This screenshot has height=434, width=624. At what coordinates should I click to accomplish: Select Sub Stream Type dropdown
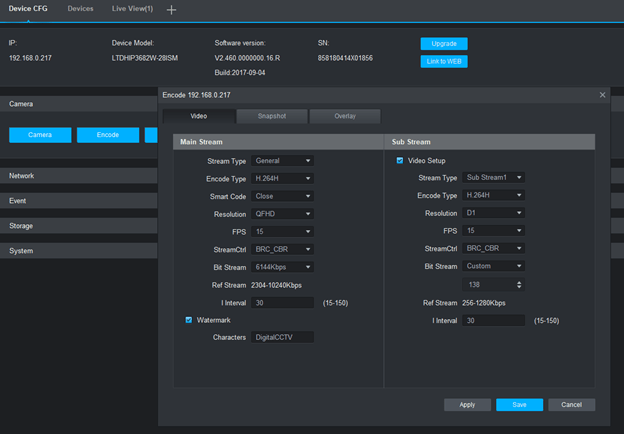click(x=494, y=178)
